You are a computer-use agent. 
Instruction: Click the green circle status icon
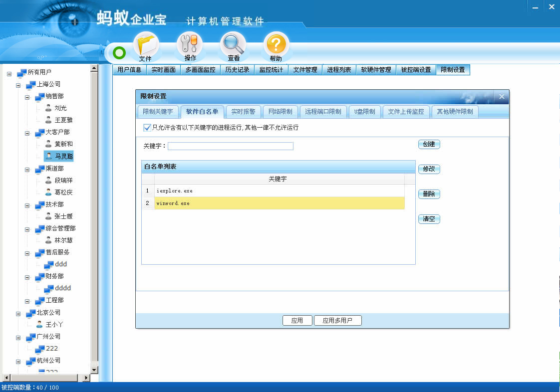119,52
